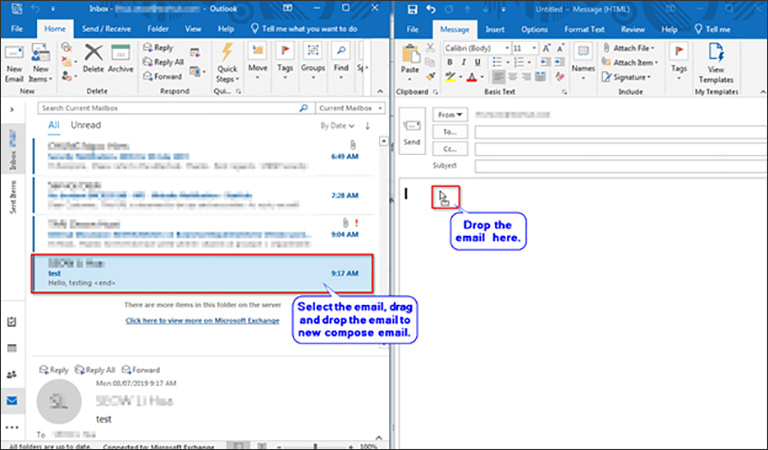The width and height of the screenshot is (768, 450).
Task: Click the To... button
Action: pyautogui.click(x=450, y=132)
